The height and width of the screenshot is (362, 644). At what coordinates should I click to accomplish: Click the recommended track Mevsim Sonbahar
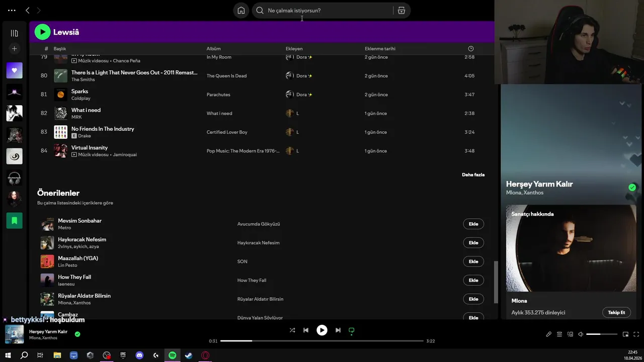tap(79, 221)
